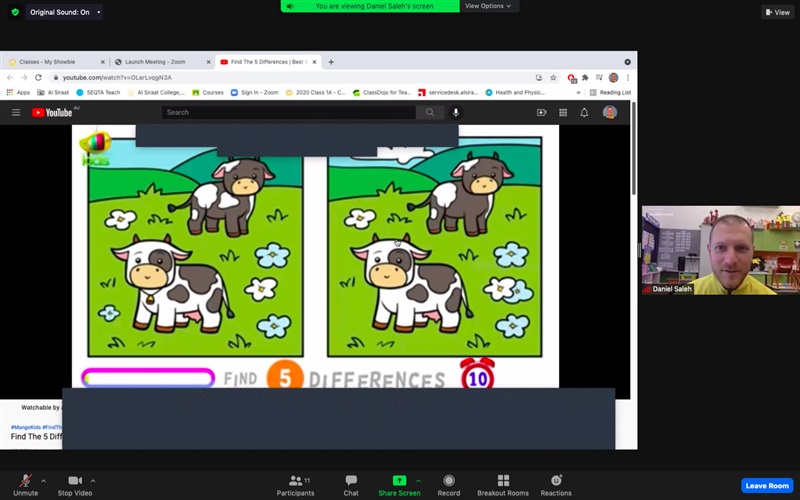Click the alarm clock timer showing 10
The image size is (800, 500).
(478, 373)
